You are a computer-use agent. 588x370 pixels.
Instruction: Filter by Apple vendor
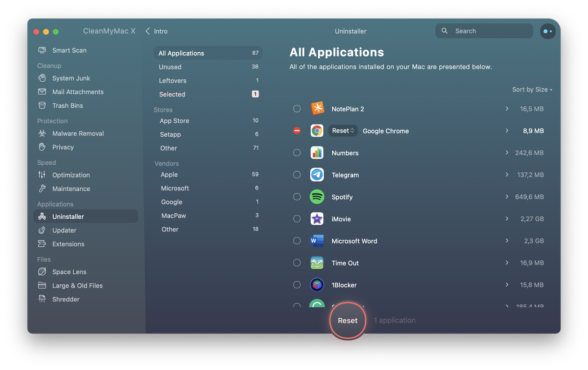point(208,175)
